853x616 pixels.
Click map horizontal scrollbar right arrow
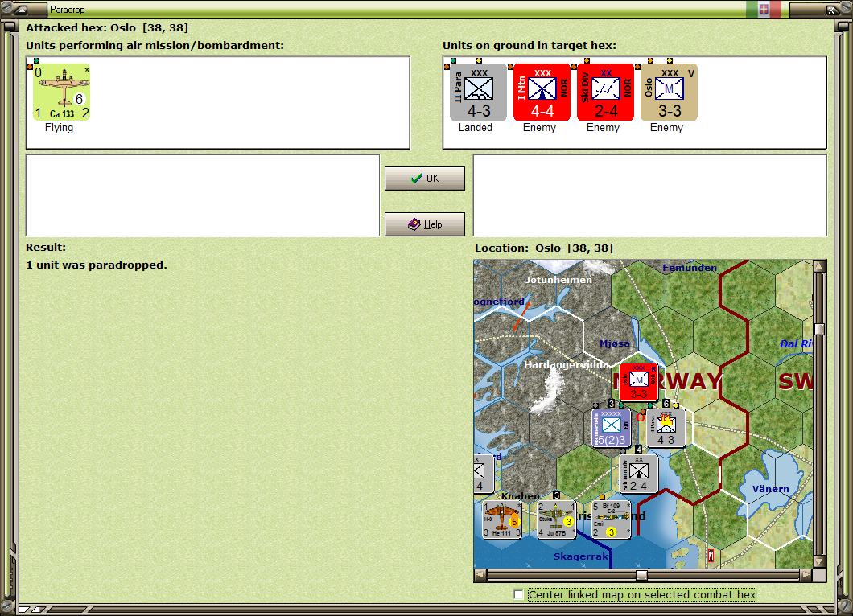tap(806, 575)
